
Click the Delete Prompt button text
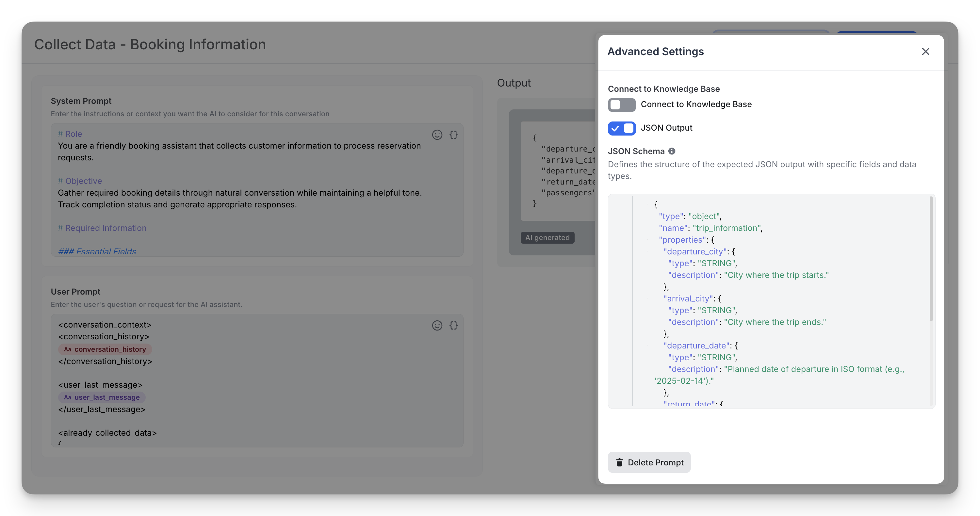pyautogui.click(x=655, y=462)
